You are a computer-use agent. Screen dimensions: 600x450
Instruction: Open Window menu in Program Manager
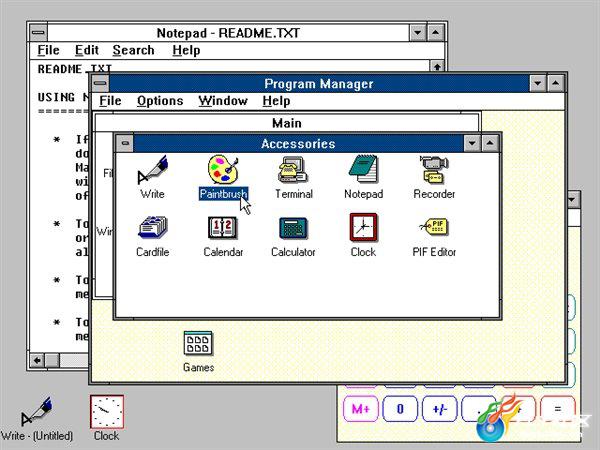point(223,101)
